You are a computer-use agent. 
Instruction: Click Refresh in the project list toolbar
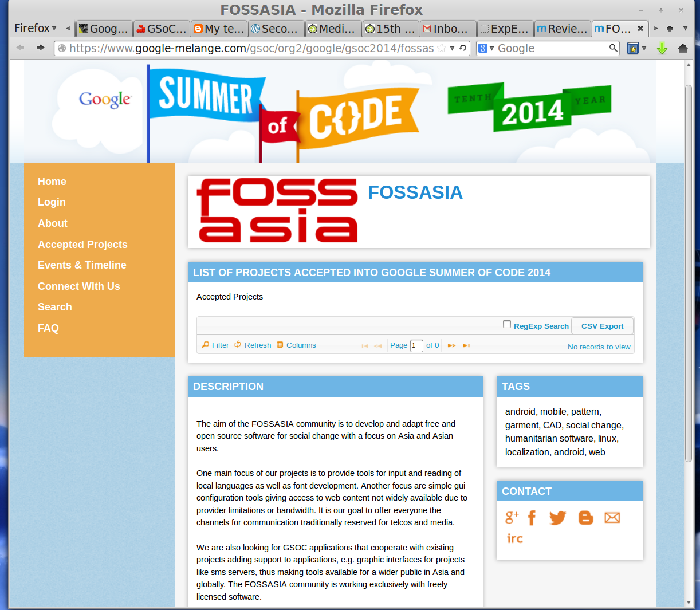[253, 345]
